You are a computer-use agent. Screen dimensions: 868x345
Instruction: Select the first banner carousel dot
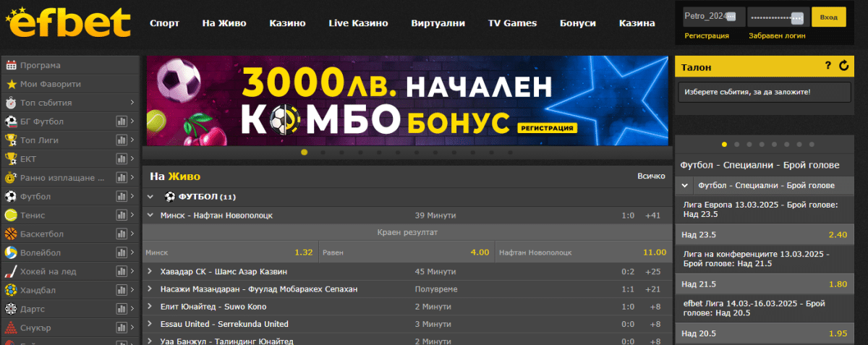point(304,153)
